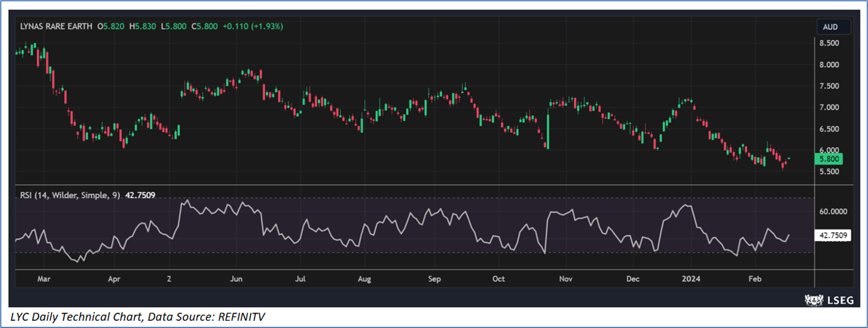Screen dimensions: 868x328
Task: Click the LSEG logo
Action: [829, 300]
